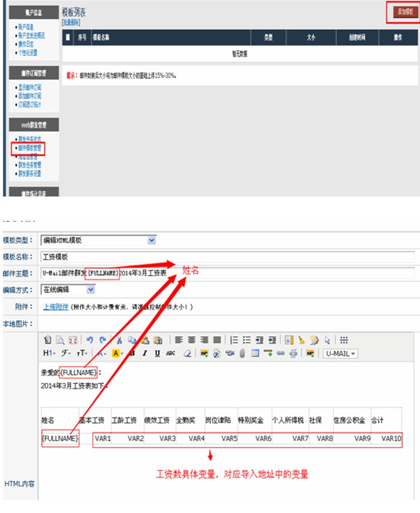Screen dimensions: 420x513
Task: Insert a bulleted list
Action: (246, 340)
